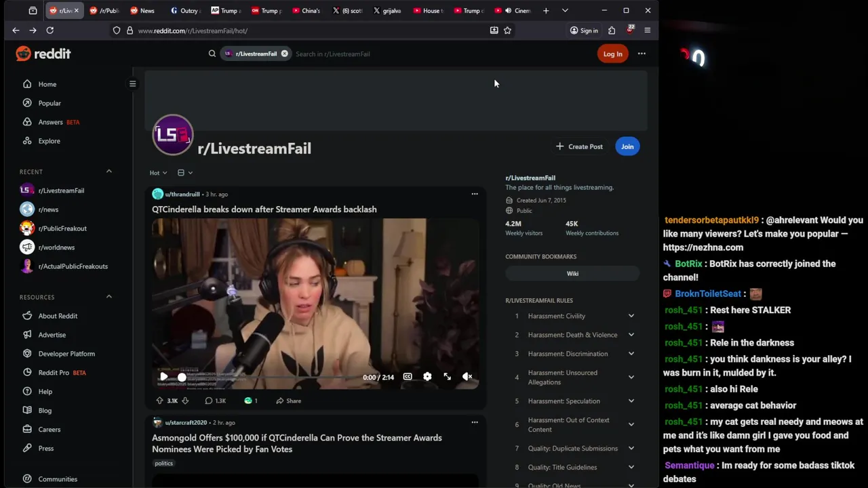Downvote the QTCinderella post
The image size is (868, 488).
184,401
